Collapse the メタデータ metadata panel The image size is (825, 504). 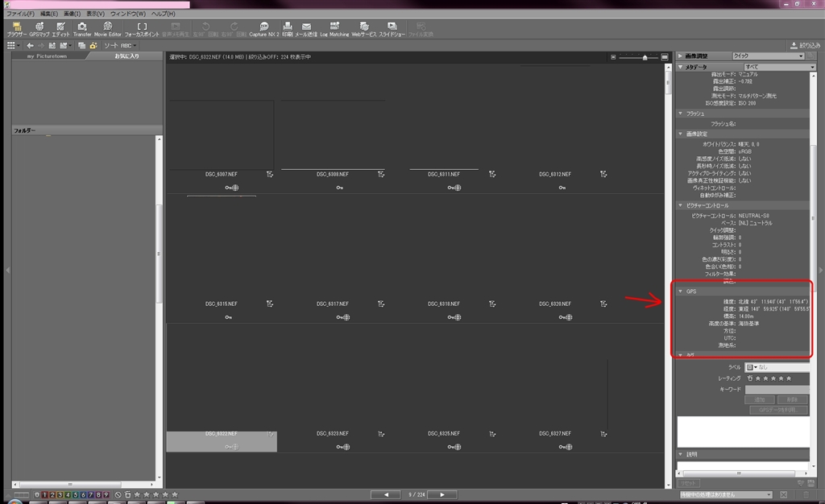[x=680, y=67]
